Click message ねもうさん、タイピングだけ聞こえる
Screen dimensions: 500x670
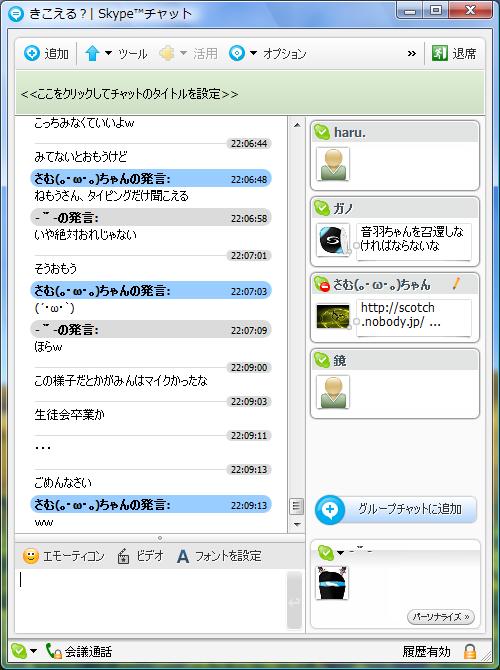coord(111,196)
